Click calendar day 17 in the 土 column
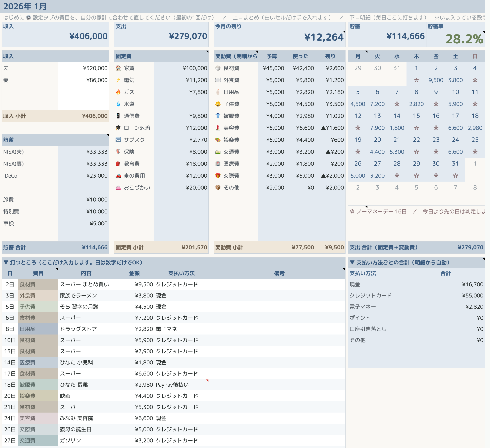The image size is (490, 448). point(455,116)
